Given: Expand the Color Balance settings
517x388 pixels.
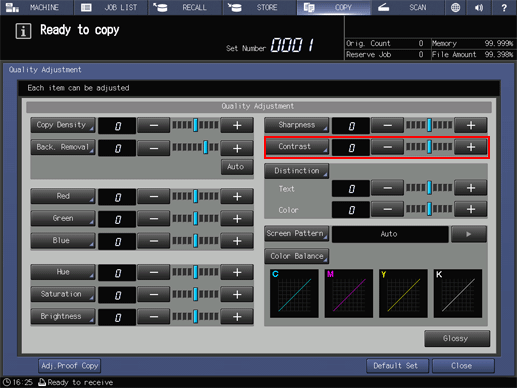Looking at the screenshot, I should coord(297,256).
